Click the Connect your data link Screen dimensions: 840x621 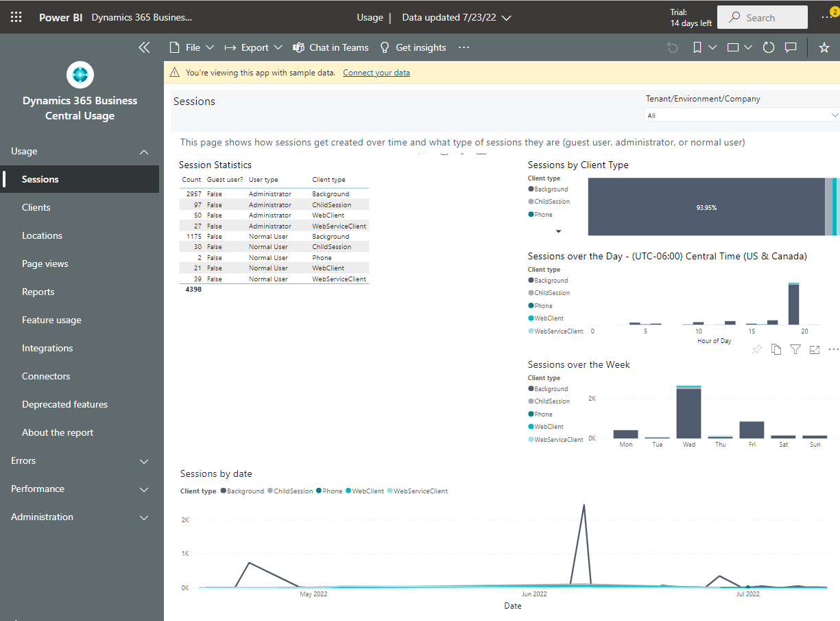tap(376, 73)
